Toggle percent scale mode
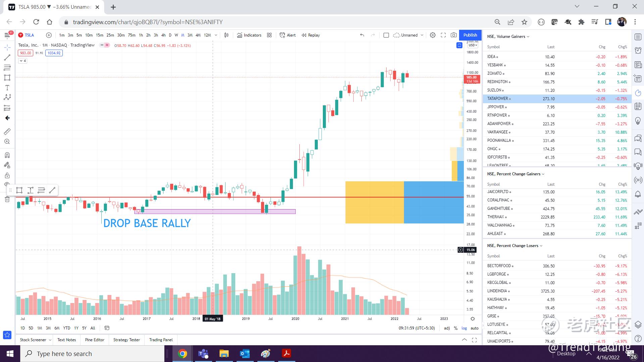 [456, 328]
